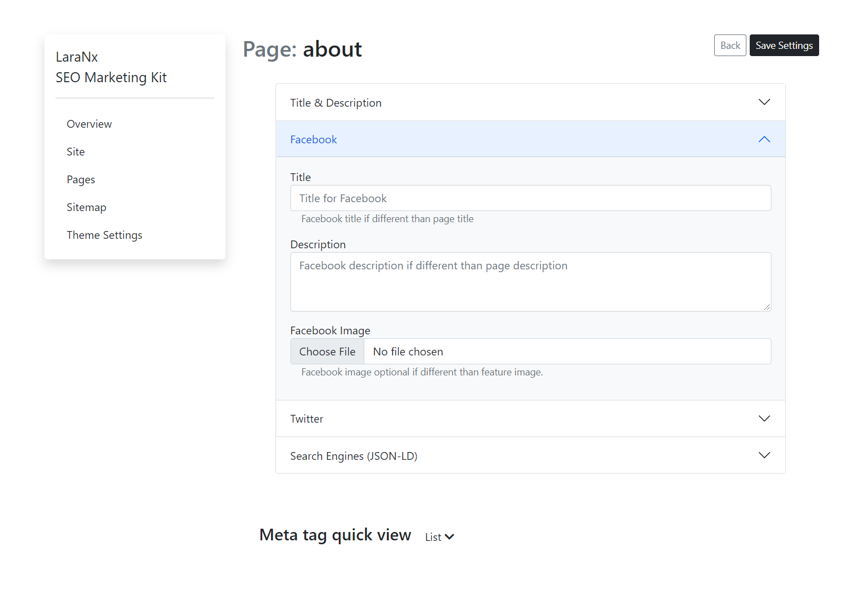Screen dimensions: 868x602
Task: Click the LaraNx SEO Marketing Kit heading
Action: tap(111, 67)
